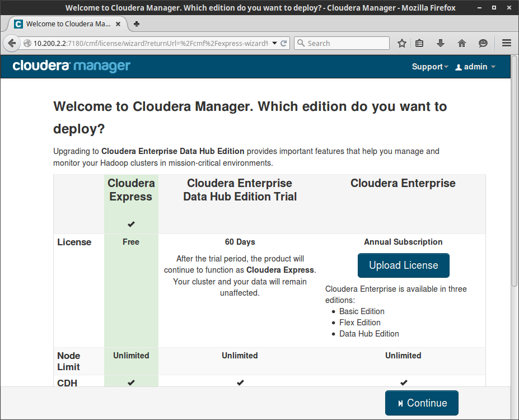Screen dimensions: 519x420
Task: Click the CDH checkmark under Trial column
Action: (240, 382)
